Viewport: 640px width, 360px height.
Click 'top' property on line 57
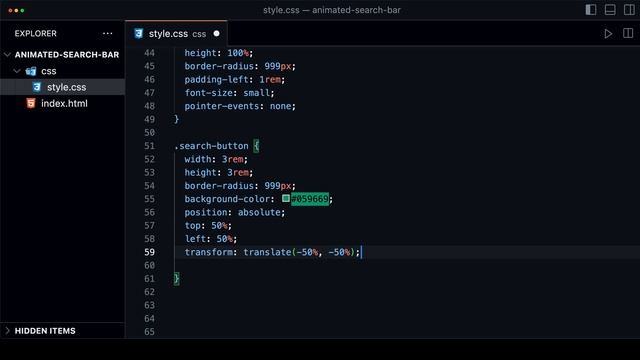(192, 226)
